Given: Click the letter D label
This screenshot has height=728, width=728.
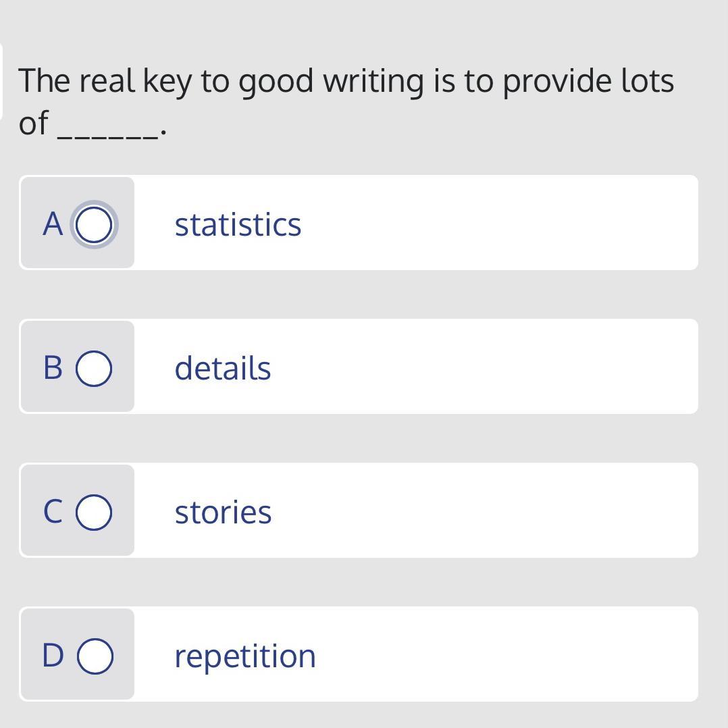Looking at the screenshot, I should point(53,656).
